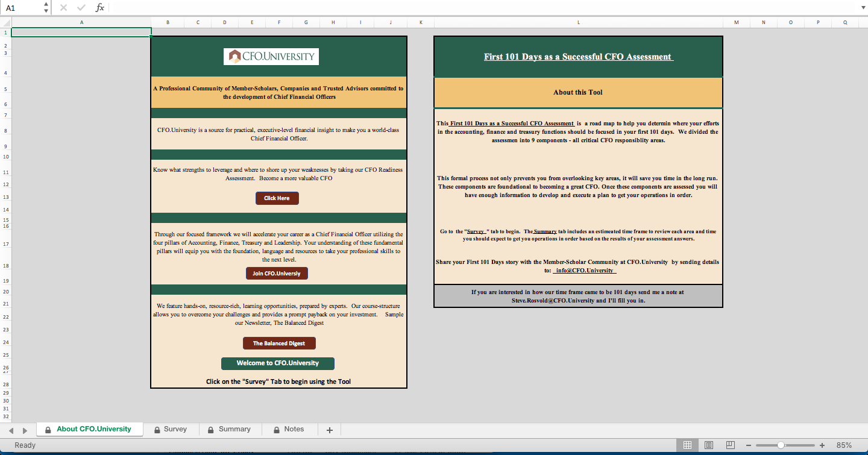The width and height of the screenshot is (868, 455).
Task: Select column A header
Action: point(81,22)
